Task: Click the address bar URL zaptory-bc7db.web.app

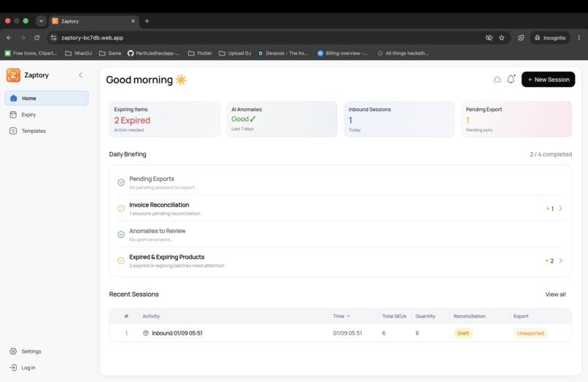Action: coord(92,37)
